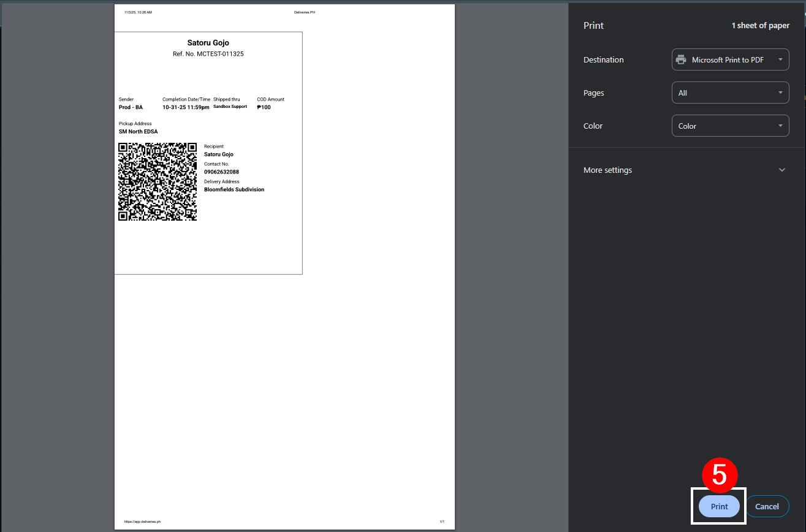Image resolution: width=806 pixels, height=532 pixels.
Task: Click the printer icon in Destination field
Action: [680, 59]
